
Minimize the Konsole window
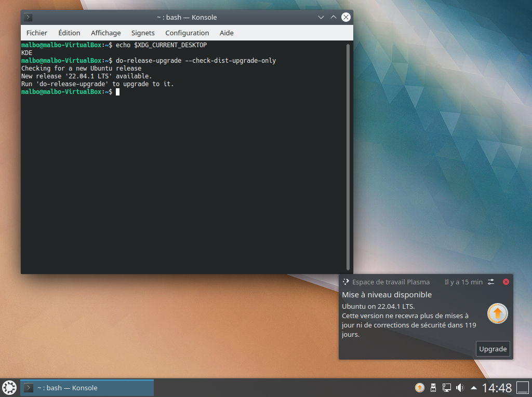pyautogui.click(x=321, y=17)
